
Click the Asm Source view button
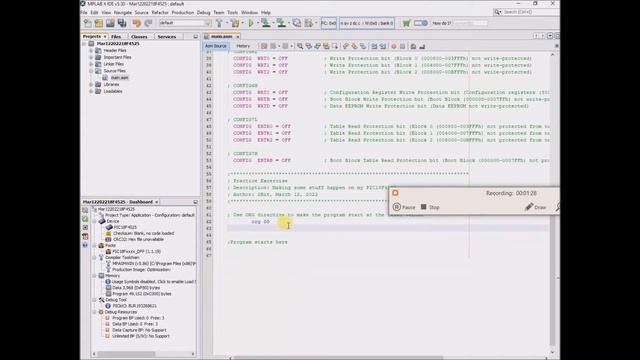(x=216, y=46)
